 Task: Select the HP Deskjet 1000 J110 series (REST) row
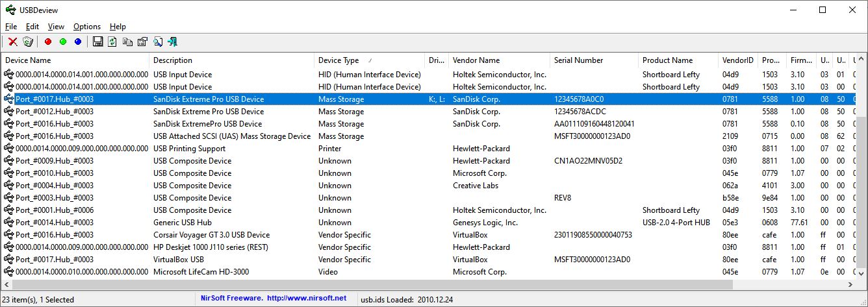click(x=429, y=247)
